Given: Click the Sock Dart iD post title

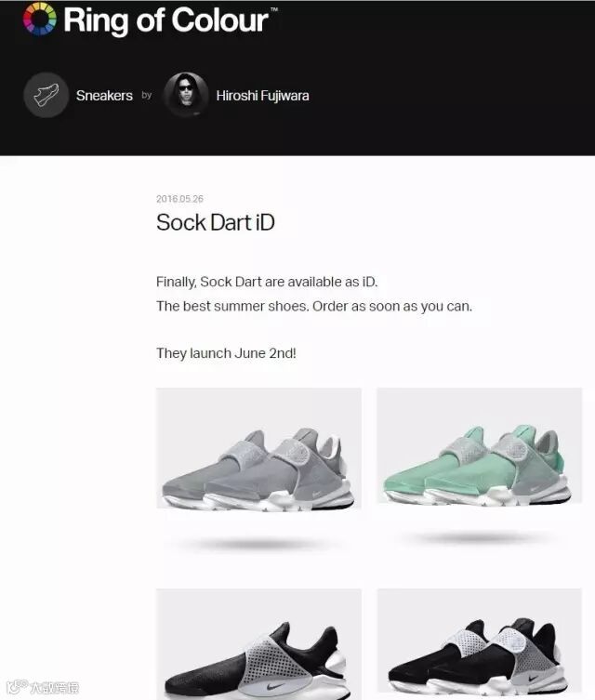Looking at the screenshot, I should pos(215,222).
